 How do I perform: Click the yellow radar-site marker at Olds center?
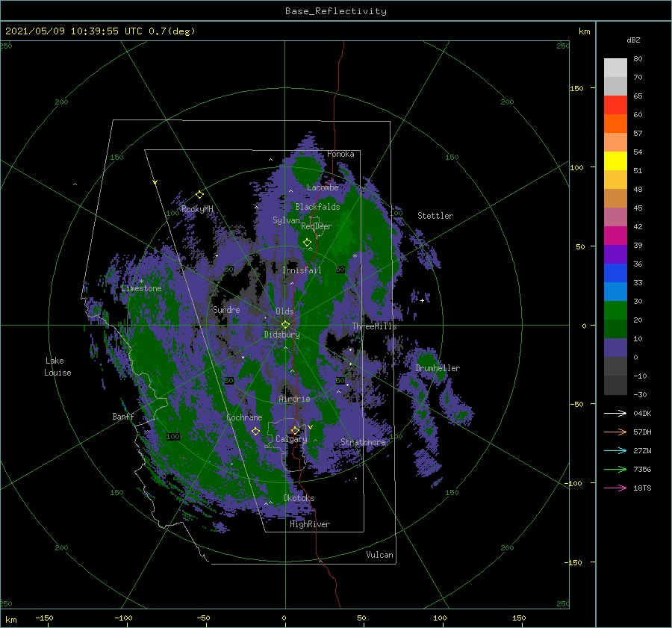click(285, 325)
